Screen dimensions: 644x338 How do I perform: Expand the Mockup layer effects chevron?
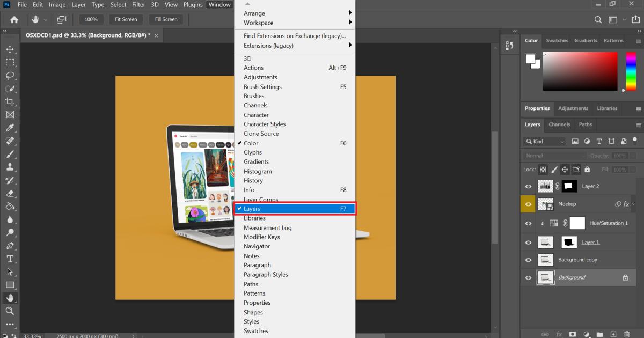[632, 204]
